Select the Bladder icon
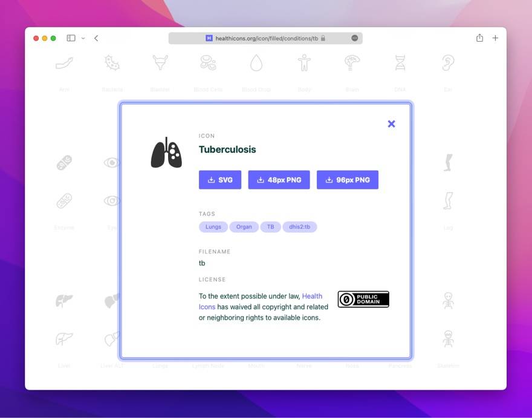Screen dimensions: 532x418 pyautogui.click(x=160, y=63)
